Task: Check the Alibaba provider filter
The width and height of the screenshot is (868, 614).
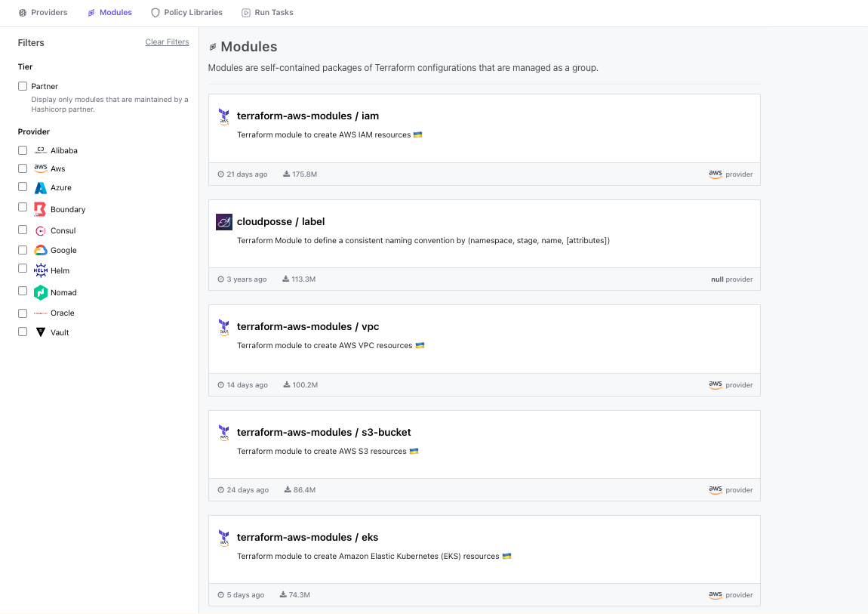Action: tap(23, 150)
